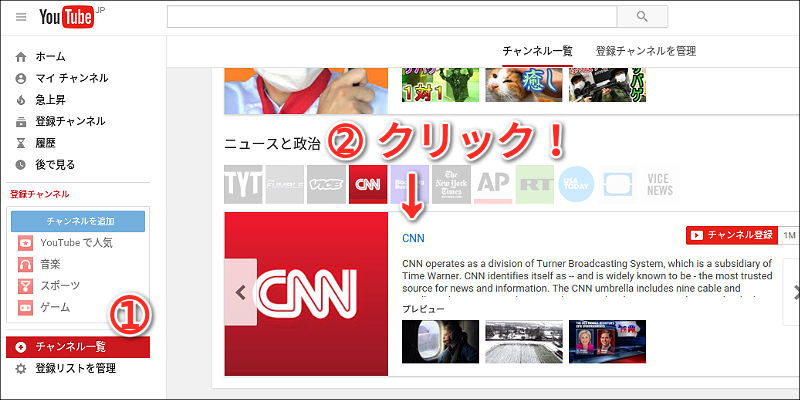
Task: Open the 癒し cat thumbnail
Action: 524,85
